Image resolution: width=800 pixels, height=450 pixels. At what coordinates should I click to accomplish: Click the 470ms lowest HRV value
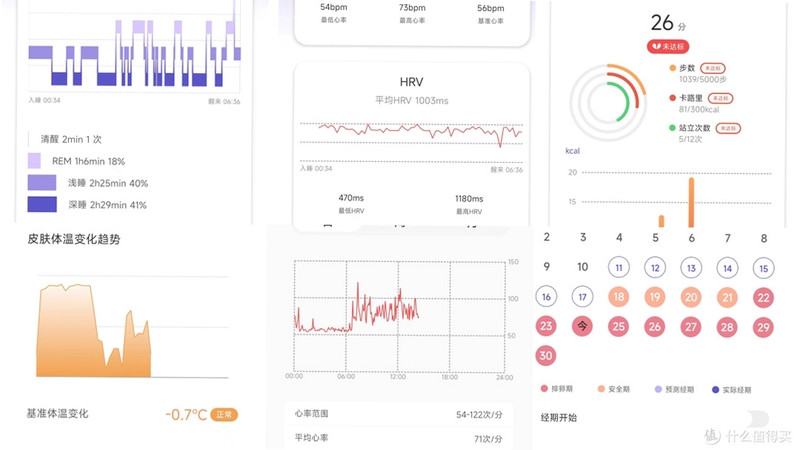point(351,197)
